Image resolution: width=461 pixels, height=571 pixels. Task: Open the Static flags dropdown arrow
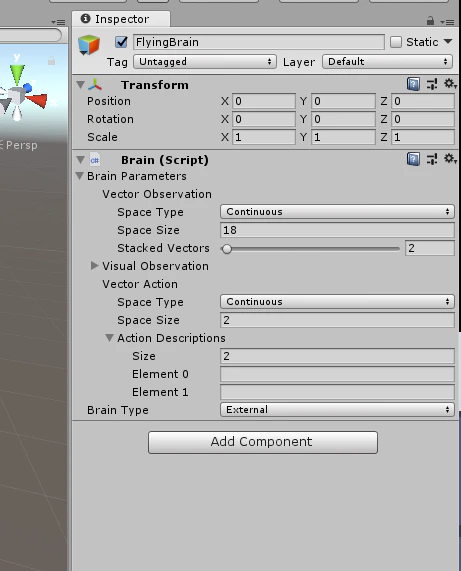(x=448, y=42)
